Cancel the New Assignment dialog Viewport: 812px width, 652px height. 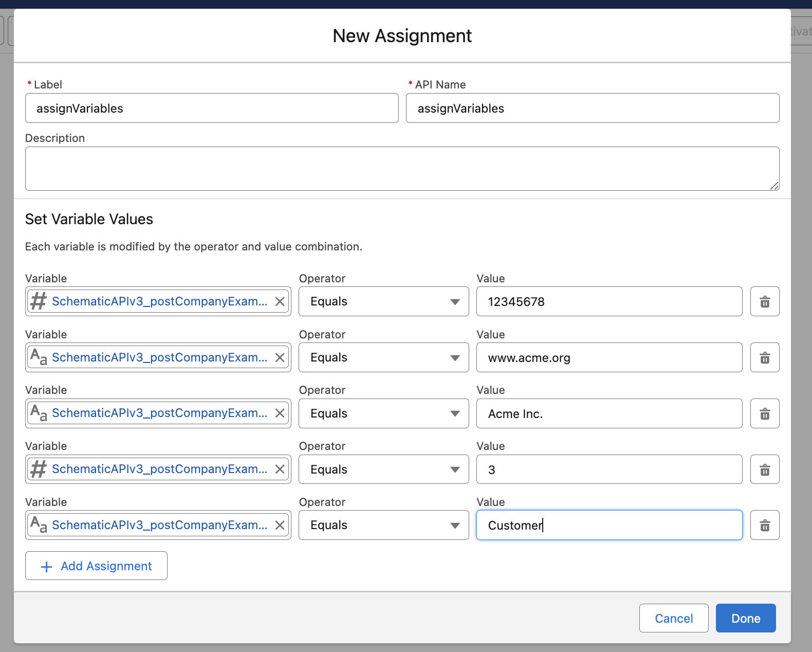point(673,618)
